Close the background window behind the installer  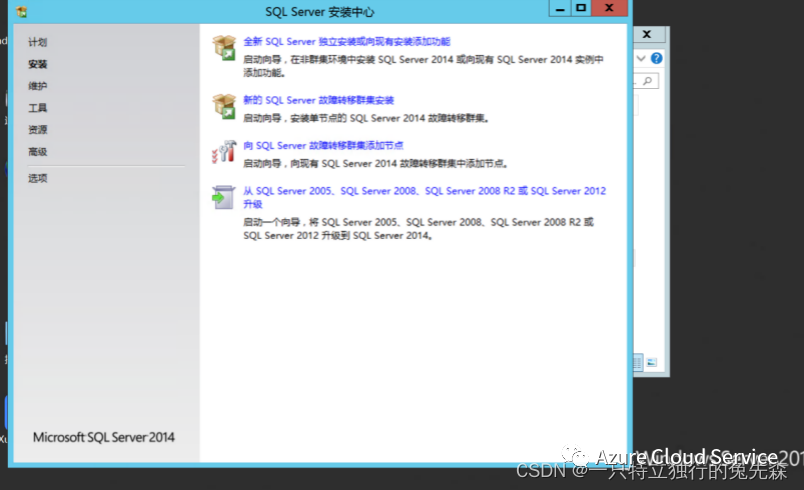647,34
